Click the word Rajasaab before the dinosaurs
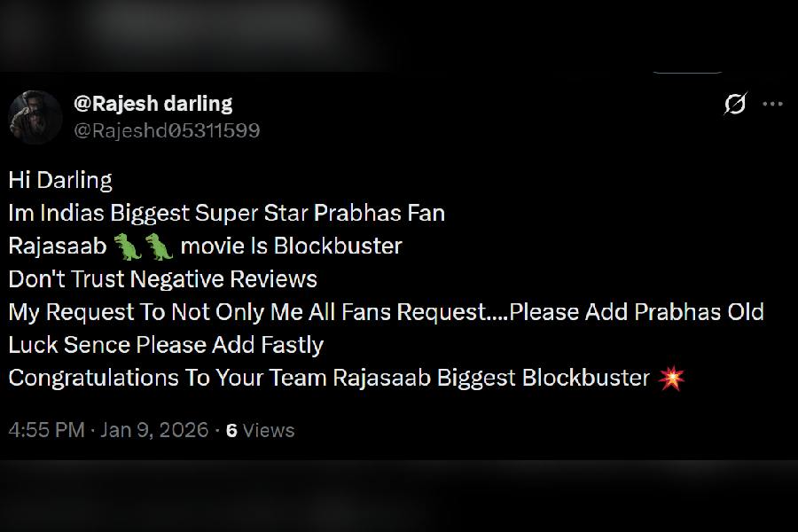 [58, 246]
